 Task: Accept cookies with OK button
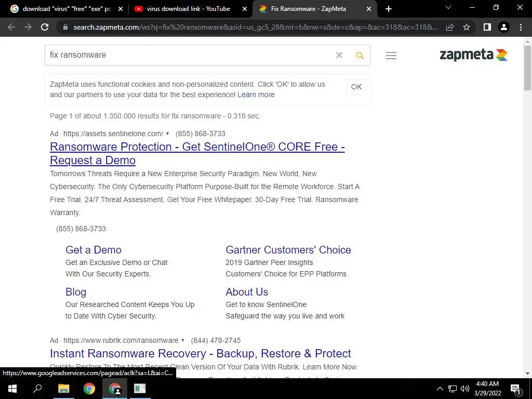pyautogui.click(x=356, y=87)
